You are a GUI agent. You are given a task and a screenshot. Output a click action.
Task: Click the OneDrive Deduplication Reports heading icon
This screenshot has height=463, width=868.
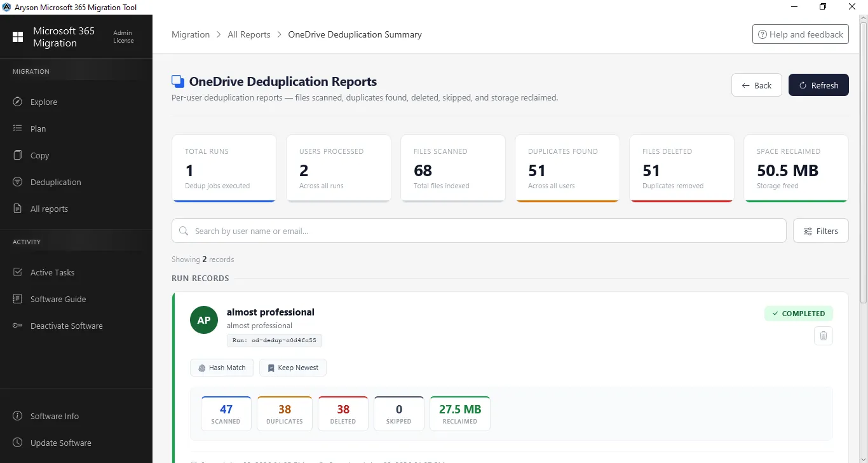178,81
